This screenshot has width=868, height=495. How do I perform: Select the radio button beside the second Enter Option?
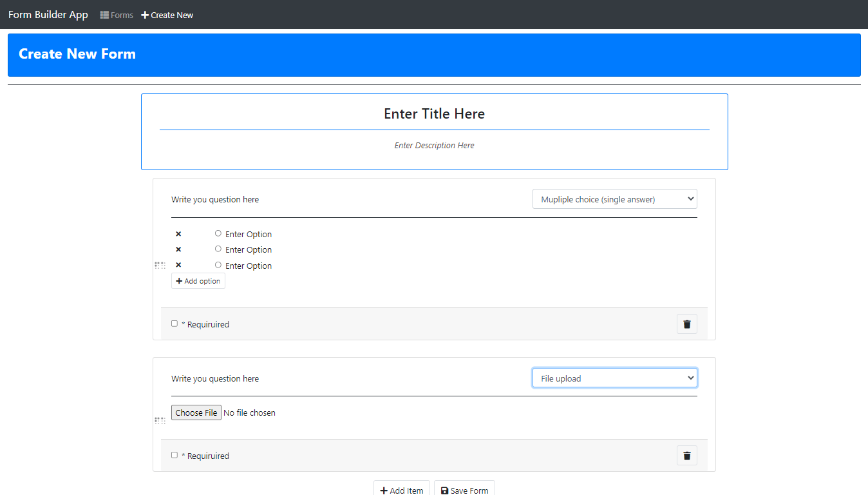218,249
